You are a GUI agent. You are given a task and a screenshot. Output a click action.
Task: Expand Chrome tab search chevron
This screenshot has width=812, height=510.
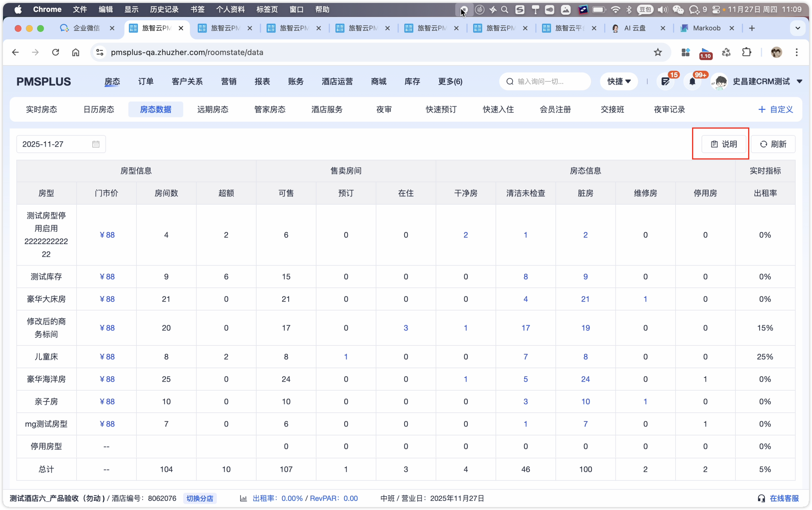798,28
